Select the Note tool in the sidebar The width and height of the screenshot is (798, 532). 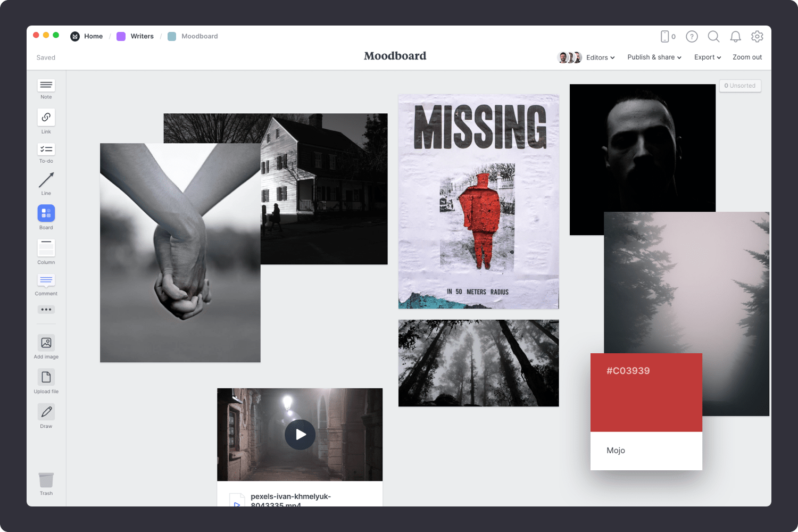point(46,87)
